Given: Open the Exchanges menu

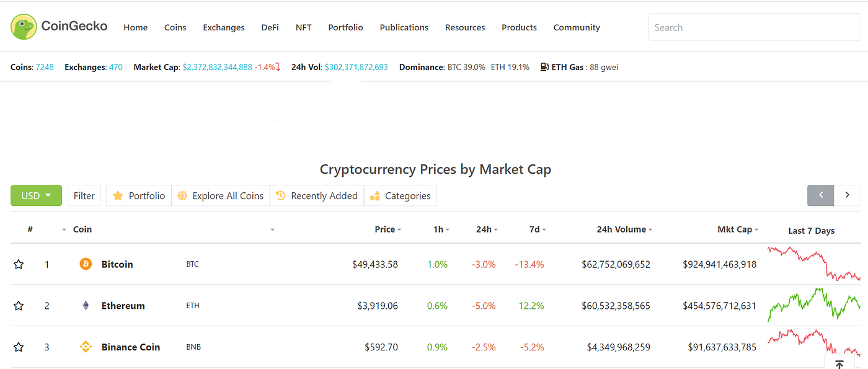Looking at the screenshot, I should pyautogui.click(x=224, y=27).
